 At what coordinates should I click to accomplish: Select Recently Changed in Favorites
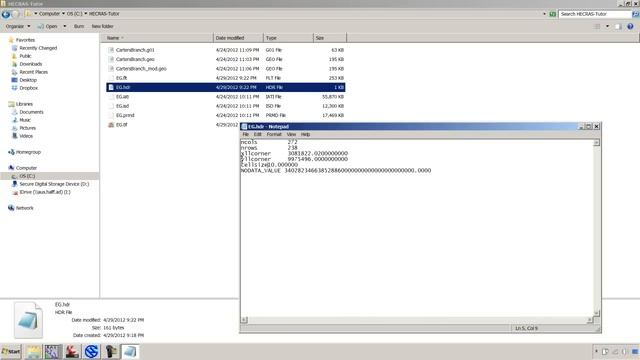[38, 48]
